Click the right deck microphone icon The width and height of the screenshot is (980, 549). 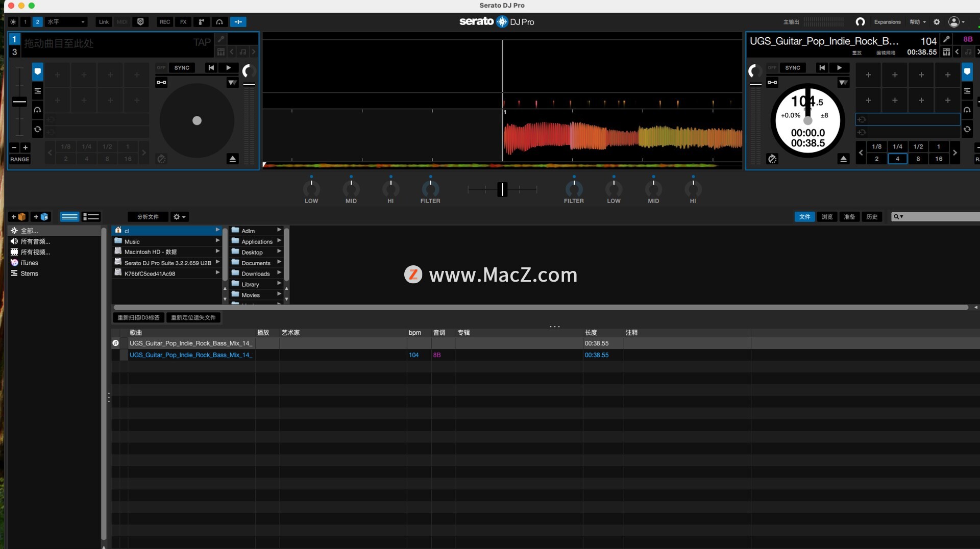click(x=946, y=39)
